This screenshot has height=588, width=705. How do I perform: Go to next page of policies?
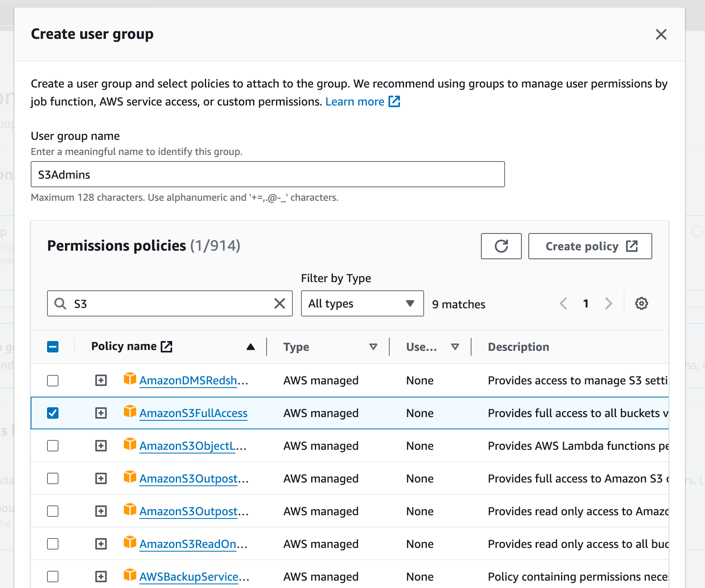(x=608, y=303)
